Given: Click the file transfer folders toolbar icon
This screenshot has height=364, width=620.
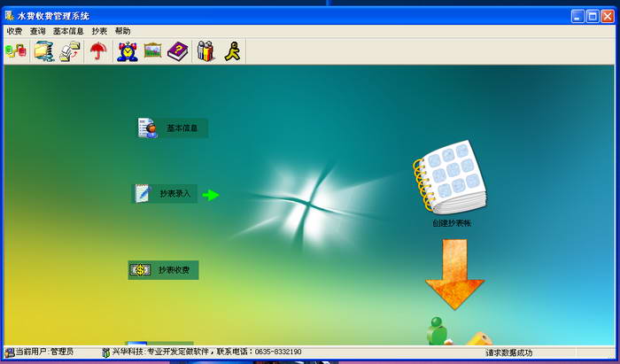Looking at the screenshot, I should click(x=70, y=51).
